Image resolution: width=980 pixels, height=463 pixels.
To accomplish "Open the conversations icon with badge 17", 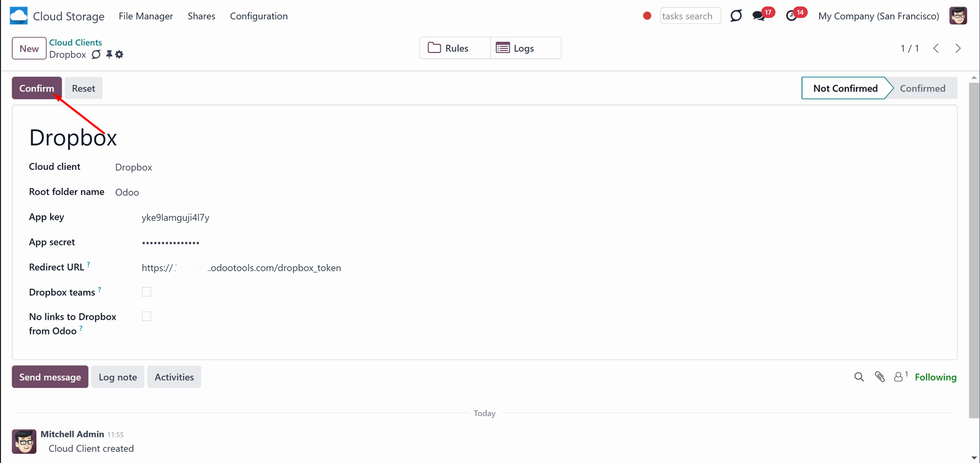I will [x=759, y=16].
